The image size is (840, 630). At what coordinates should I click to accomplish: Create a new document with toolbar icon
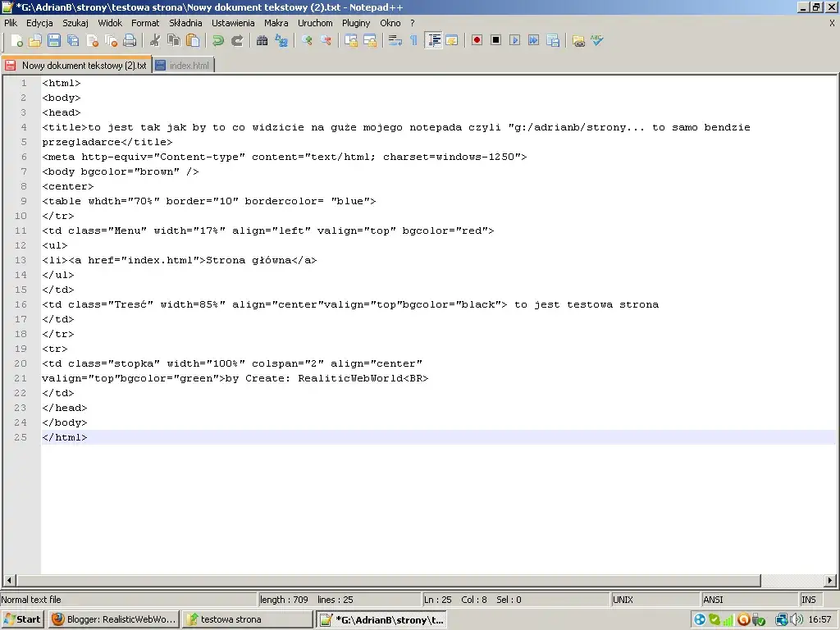coord(16,41)
